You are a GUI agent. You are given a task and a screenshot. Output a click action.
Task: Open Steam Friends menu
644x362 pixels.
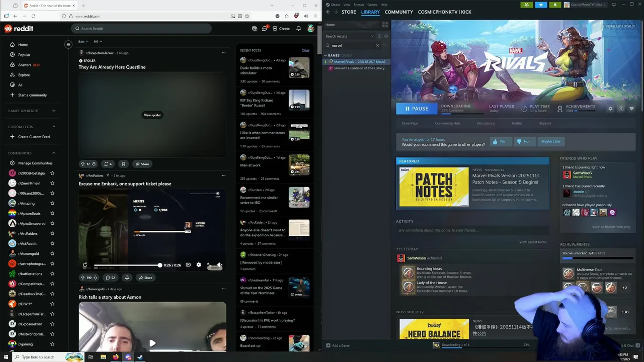coord(359,5)
